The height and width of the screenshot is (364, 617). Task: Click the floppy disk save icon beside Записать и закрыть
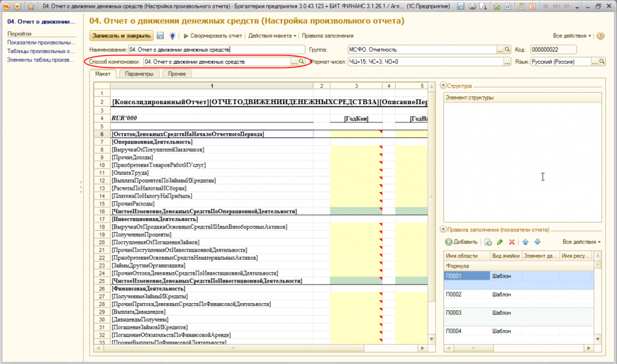(x=161, y=36)
